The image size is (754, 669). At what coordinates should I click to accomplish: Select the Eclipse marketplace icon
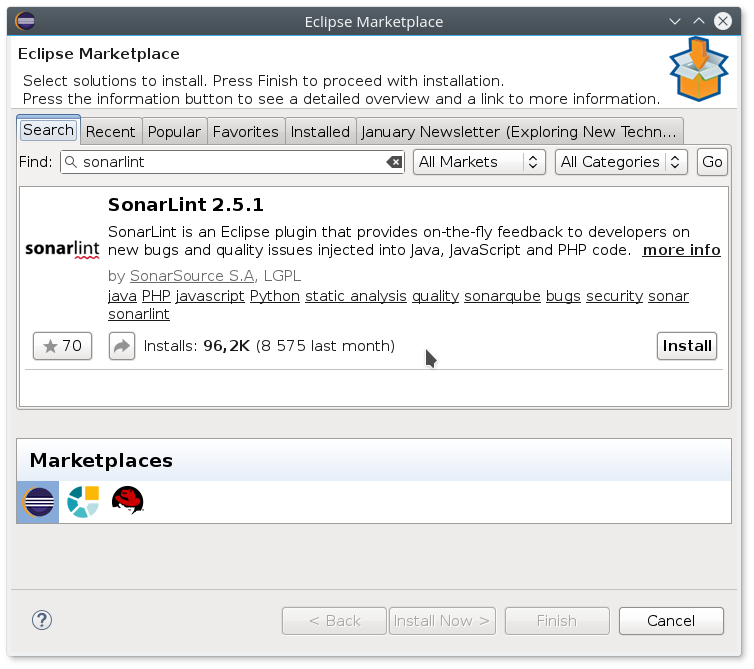[x=38, y=502]
